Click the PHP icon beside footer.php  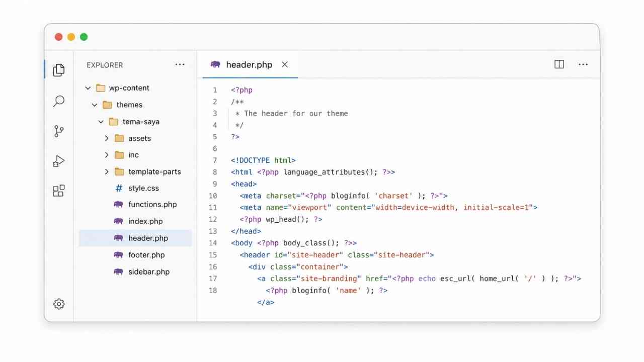pyautogui.click(x=118, y=255)
